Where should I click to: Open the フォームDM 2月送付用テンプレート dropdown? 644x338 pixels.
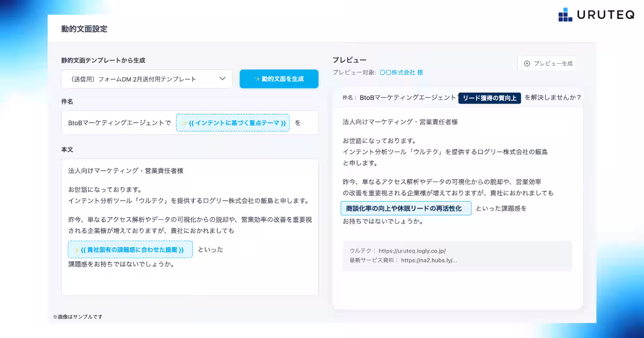147,79
